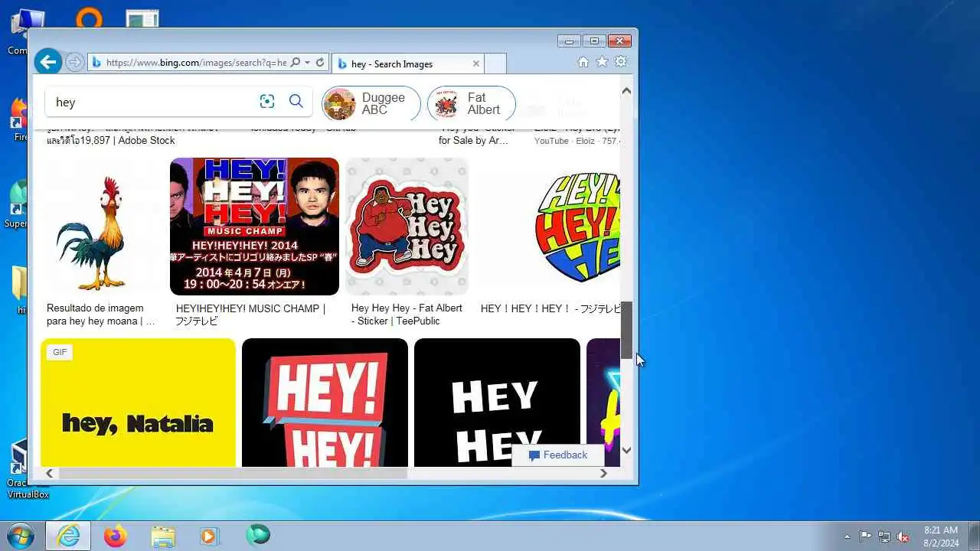Select the 'hey - Search Images' tab
The height and width of the screenshot is (551, 980).
tap(407, 64)
